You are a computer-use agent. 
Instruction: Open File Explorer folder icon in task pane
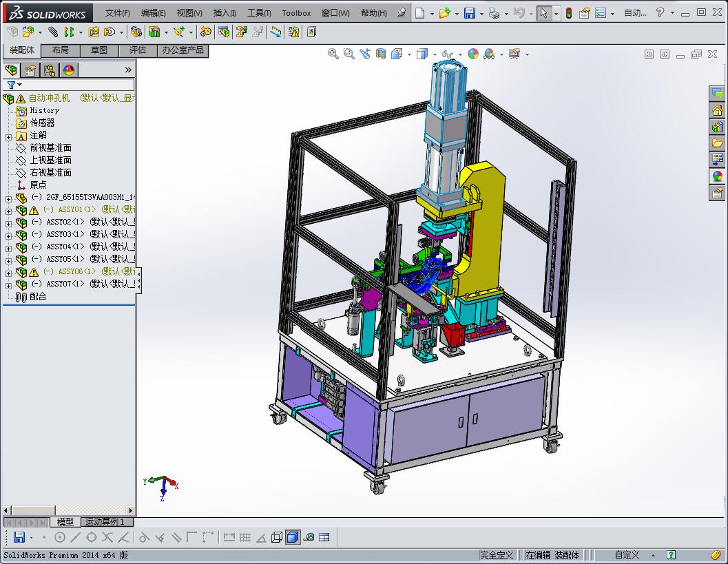(717, 143)
